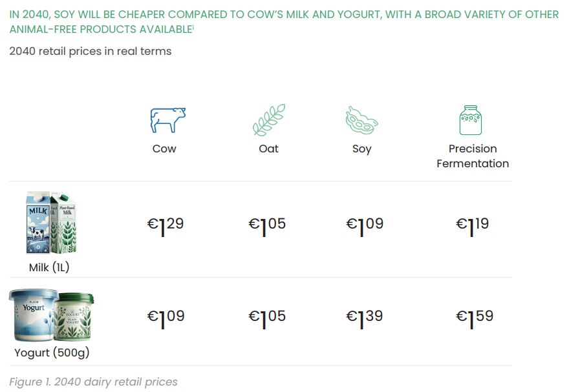The height and width of the screenshot is (392, 569).
Task: Click the soy yogurt price €1.39
Action: (x=364, y=318)
